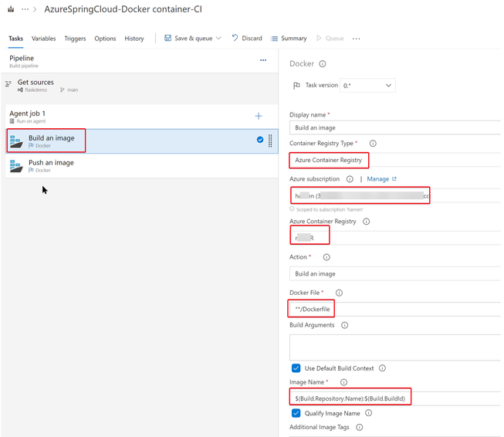504x437 pixels.
Task: Show info for Container Registry Type
Action: (373, 144)
